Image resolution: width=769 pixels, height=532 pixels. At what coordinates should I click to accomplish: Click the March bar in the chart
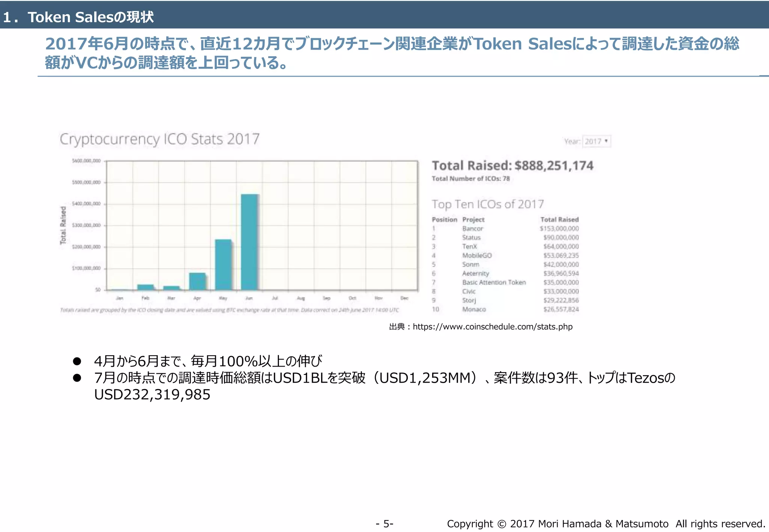[x=172, y=288]
